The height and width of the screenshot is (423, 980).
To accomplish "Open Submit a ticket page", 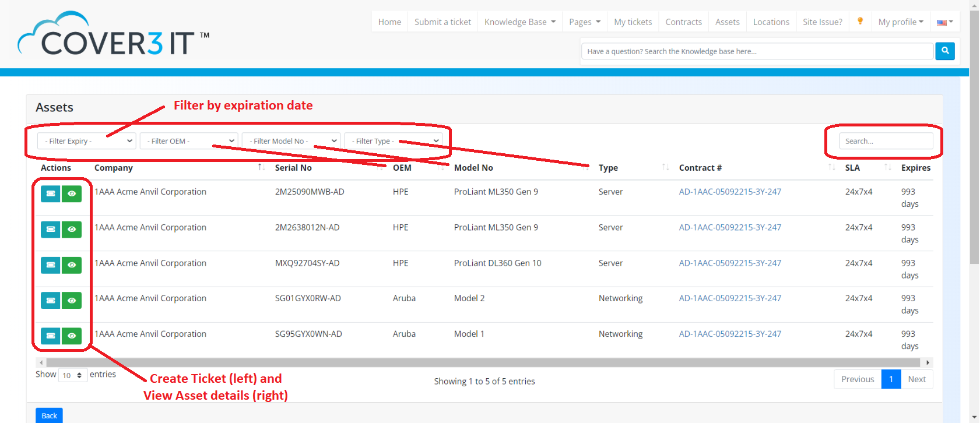I will click(x=442, y=22).
